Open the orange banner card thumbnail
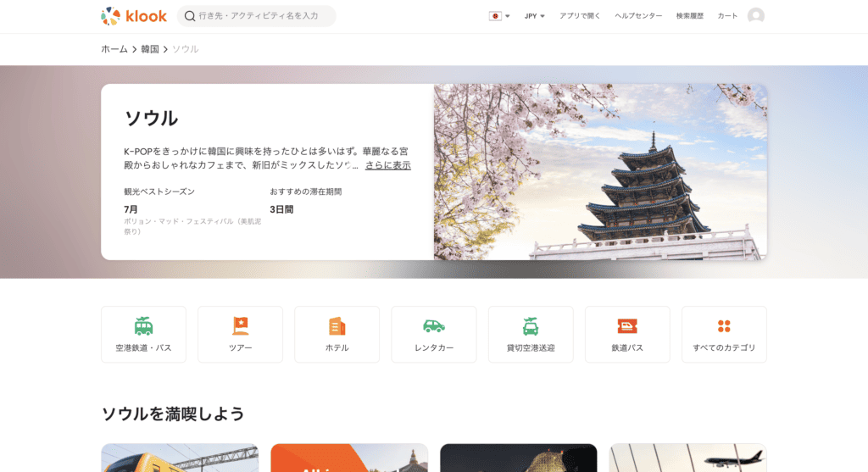This screenshot has height=472, width=868. 349,458
